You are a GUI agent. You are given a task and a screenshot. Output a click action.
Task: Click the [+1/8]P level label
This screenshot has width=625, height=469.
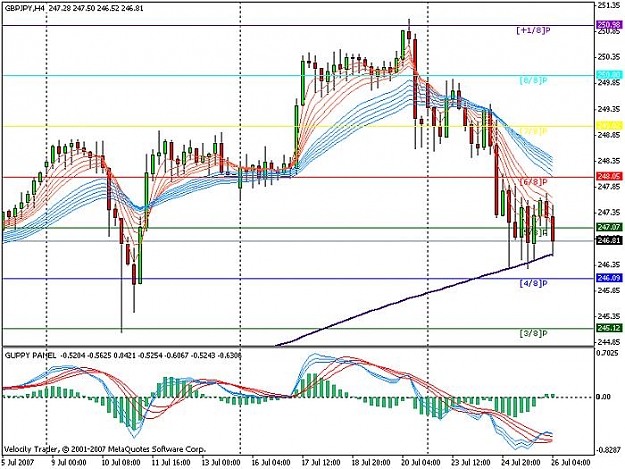[x=533, y=30]
